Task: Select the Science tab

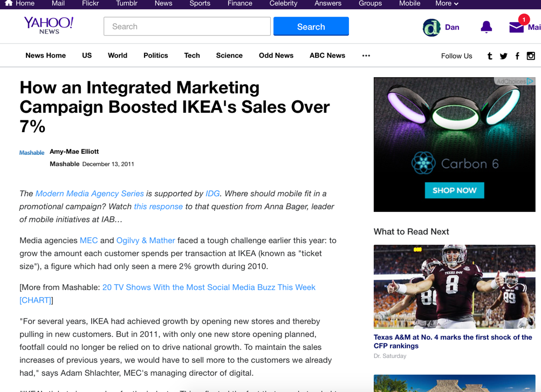Action: click(x=229, y=56)
